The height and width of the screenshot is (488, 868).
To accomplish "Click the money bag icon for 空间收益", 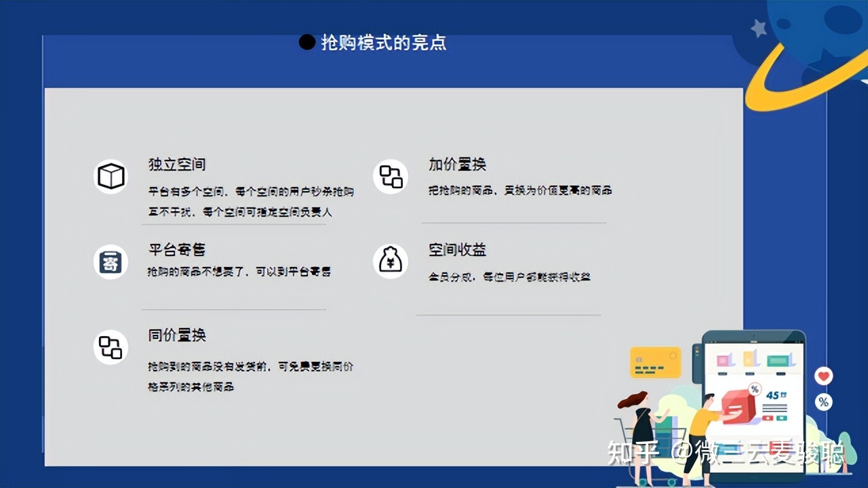I will pos(390,261).
